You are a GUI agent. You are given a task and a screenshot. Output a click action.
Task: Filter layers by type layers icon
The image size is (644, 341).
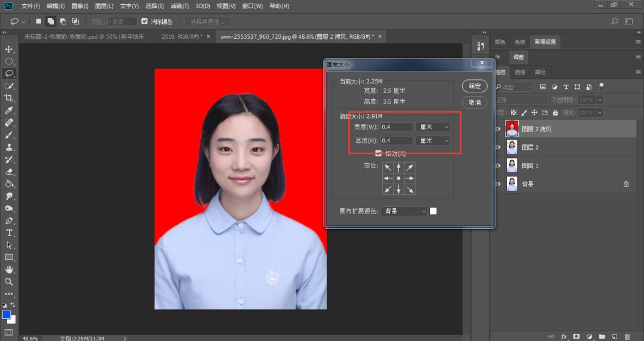pyautogui.click(x=566, y=86)
